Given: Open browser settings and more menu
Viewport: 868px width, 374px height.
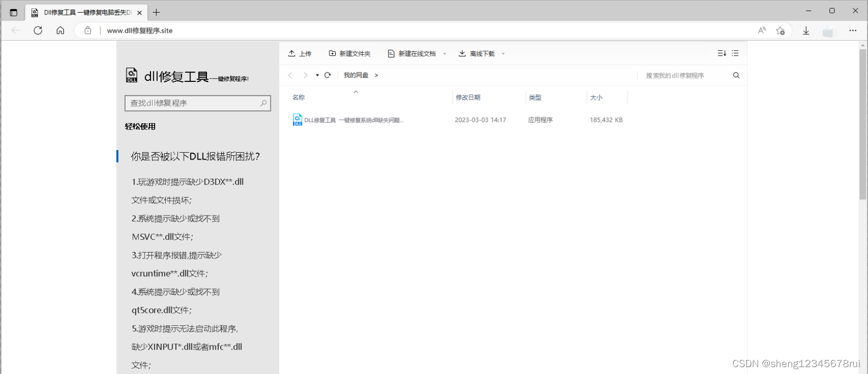Looking at the screenshot, I should (853, 31).
